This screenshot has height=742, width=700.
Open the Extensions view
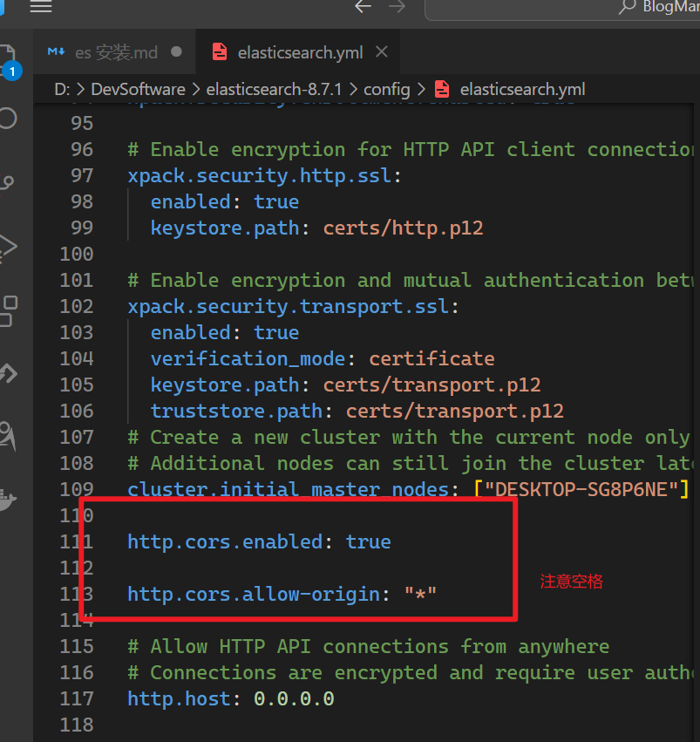[8, 309]
